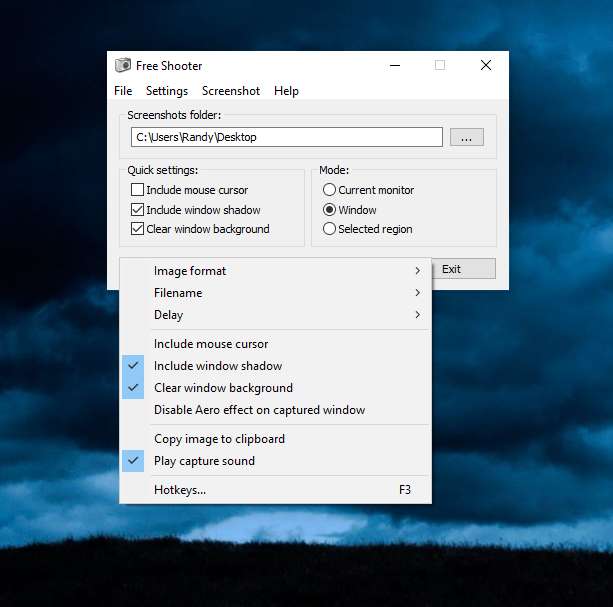The height and width of the screenshot is (607, 613).
Task: Select the Selected region mode
Action: tap(329, 229)
